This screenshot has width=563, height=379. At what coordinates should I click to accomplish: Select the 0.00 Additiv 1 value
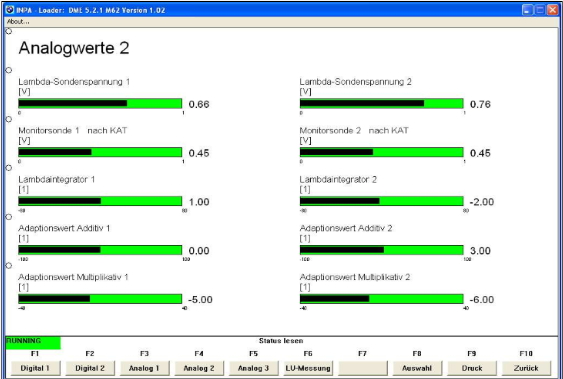(199, 251)
